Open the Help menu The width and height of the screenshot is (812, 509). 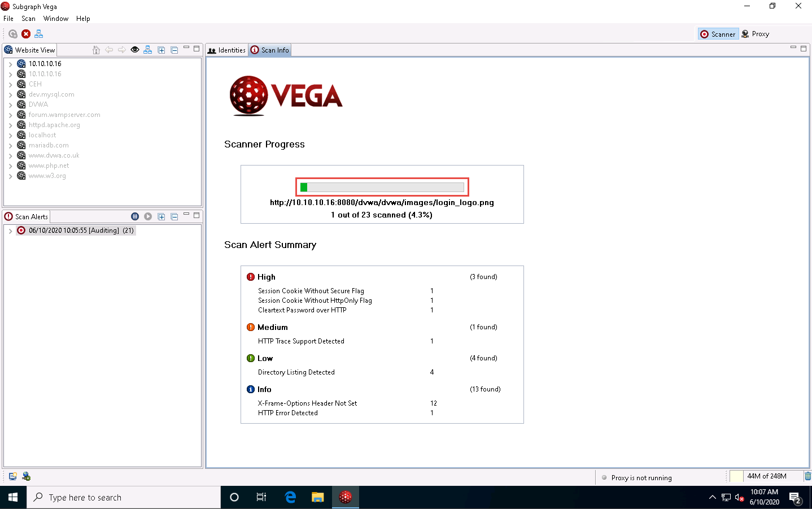[83, 19]
